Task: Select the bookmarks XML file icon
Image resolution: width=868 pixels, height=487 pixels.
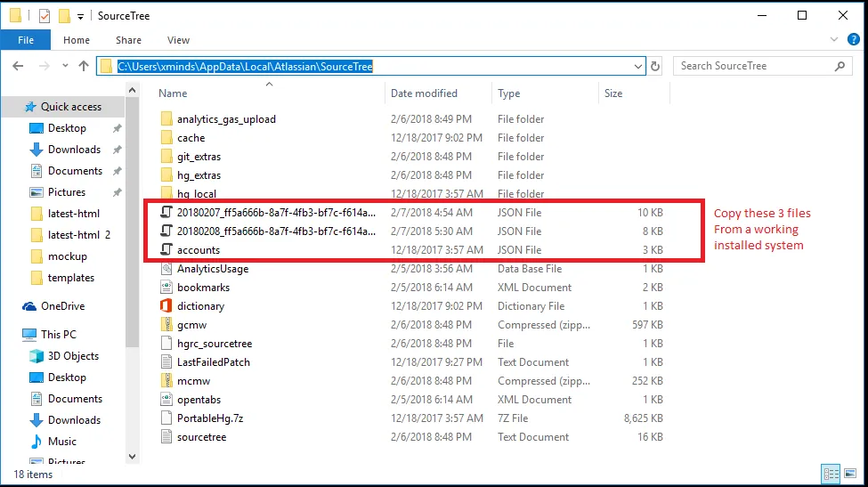Action: (166, 288)
